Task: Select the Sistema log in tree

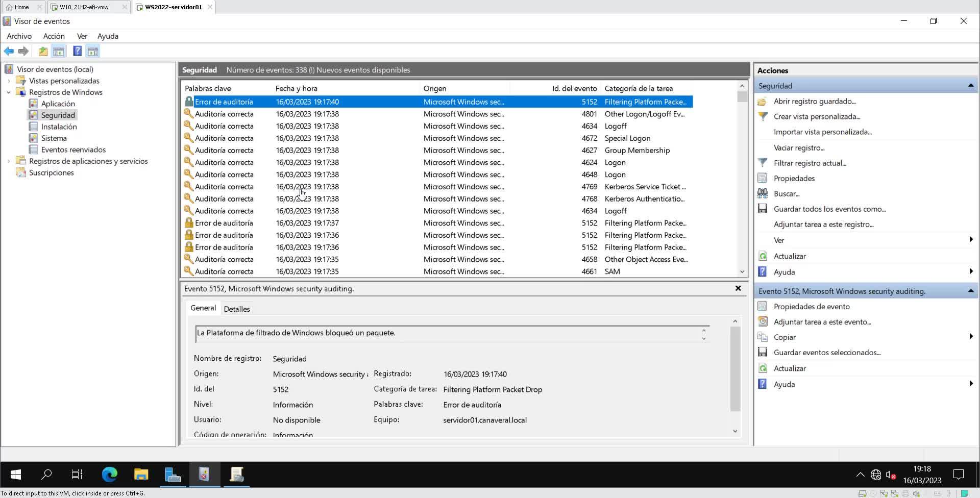Action: [x=54, y=138]
